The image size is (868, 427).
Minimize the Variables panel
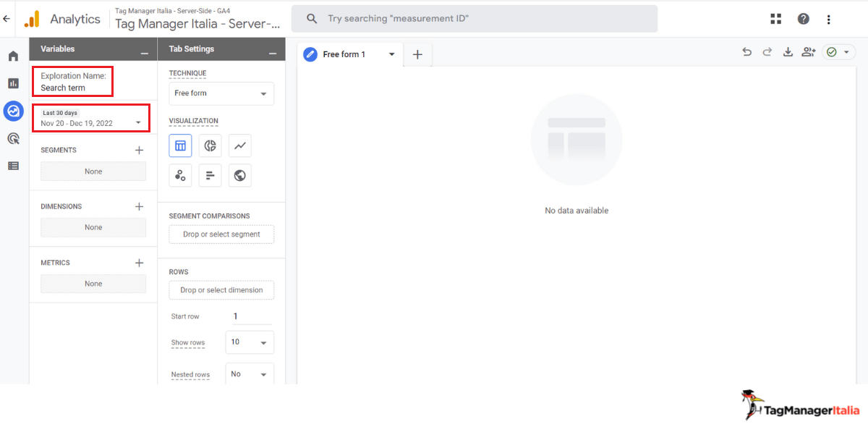tap(145, 52)
